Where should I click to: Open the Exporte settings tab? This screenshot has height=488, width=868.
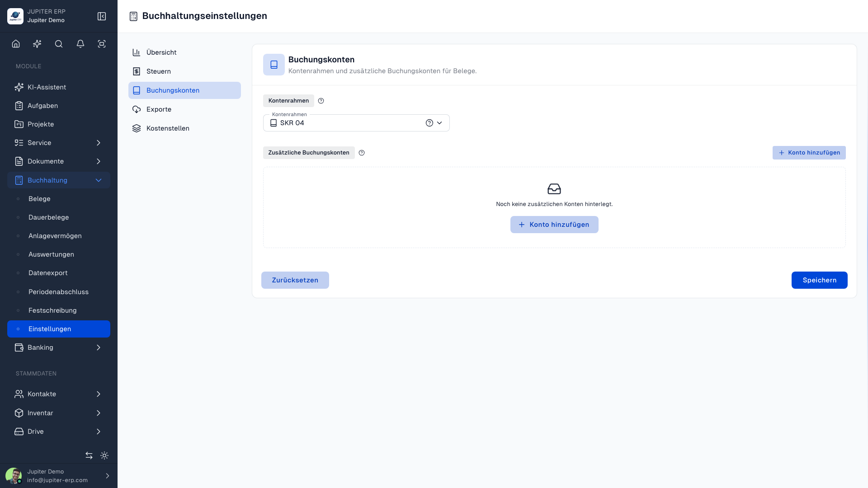[184, 109]
